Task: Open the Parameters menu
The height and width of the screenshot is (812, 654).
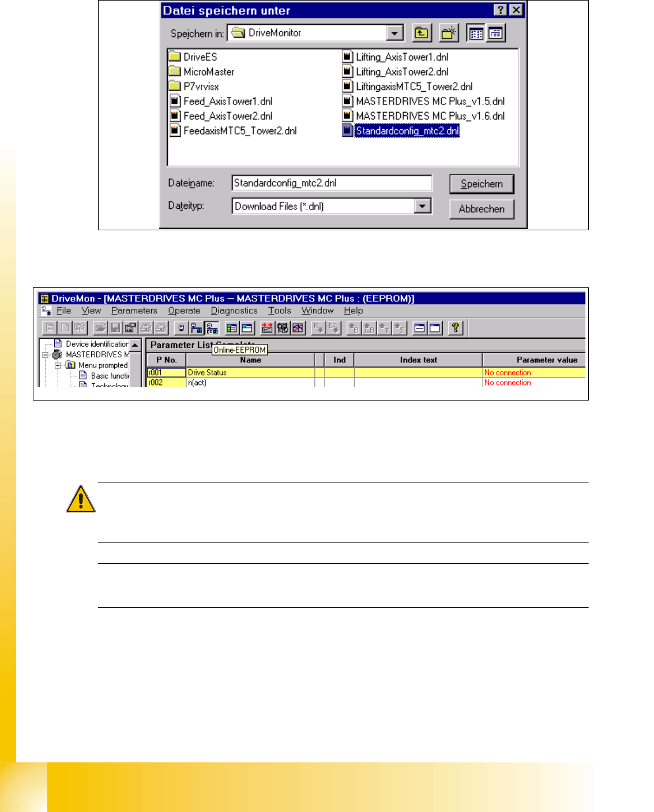Action: click(x=134, y=310)
